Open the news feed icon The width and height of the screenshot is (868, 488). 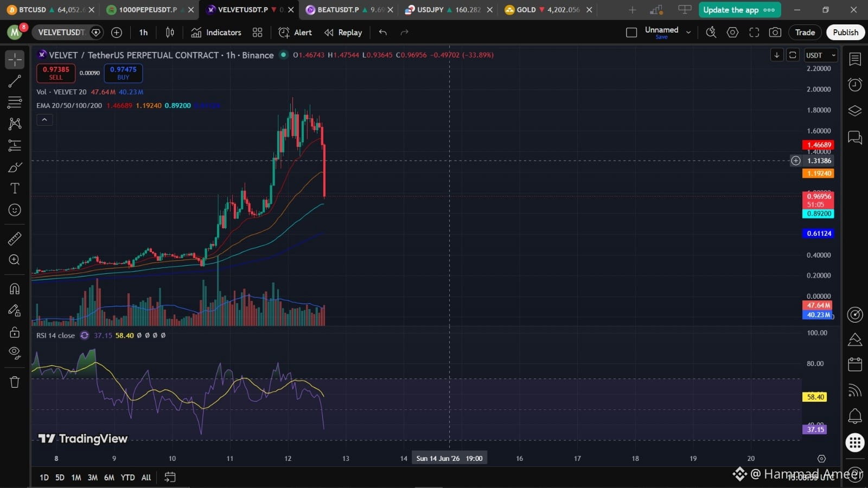(855, 390)
